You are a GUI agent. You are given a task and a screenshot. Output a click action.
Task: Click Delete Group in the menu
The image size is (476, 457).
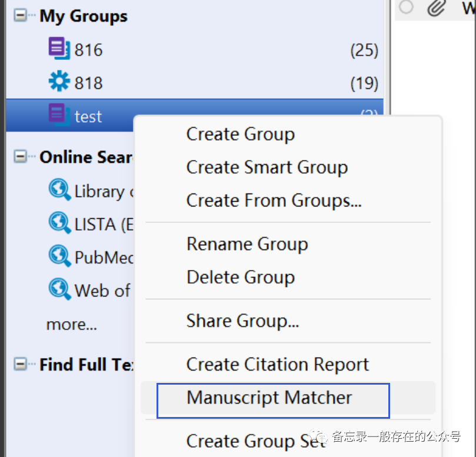240,276
